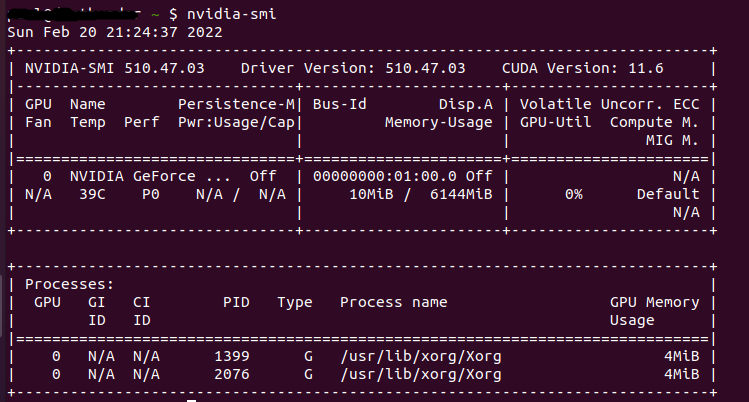This screenshot has width=749, height=402.
Task: Click the Process name column header
Action: click(x=394, y=302)
